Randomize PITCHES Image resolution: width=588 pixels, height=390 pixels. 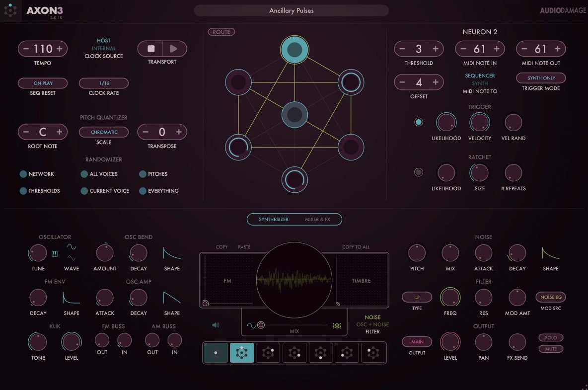pyautogui.click(x=143, y=174)
